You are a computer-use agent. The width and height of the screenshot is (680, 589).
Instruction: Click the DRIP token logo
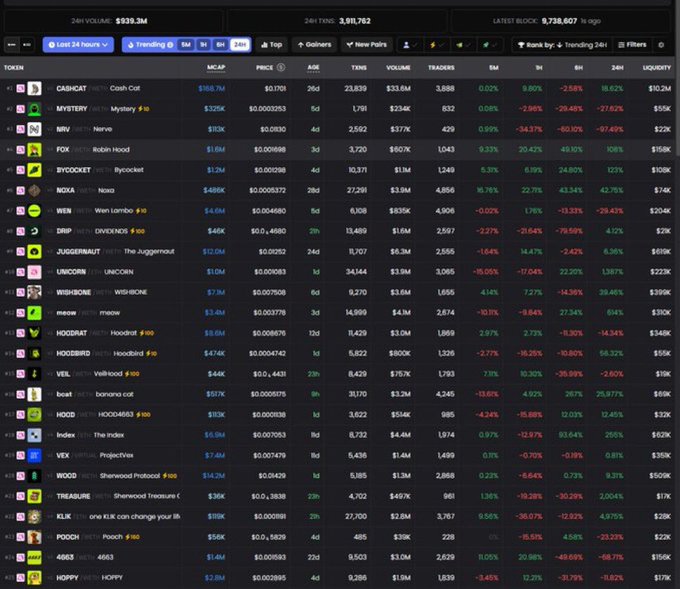[x=34, y=231]
